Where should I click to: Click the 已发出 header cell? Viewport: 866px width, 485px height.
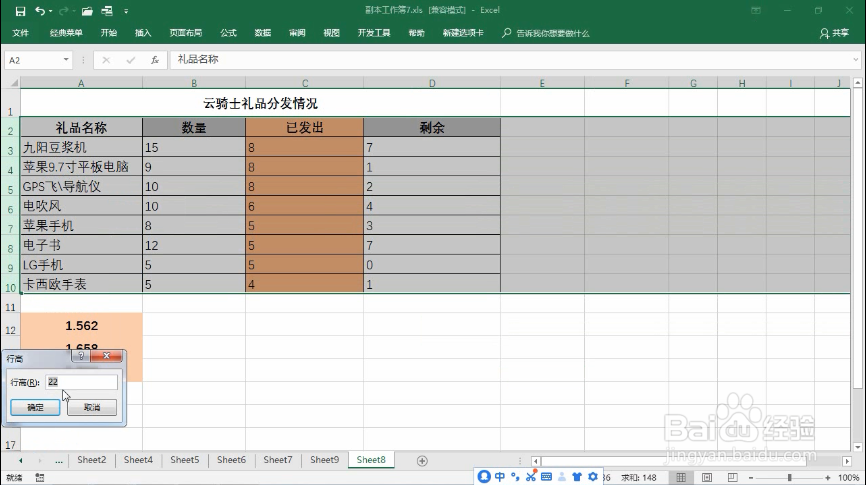click(x=304, y=128)
